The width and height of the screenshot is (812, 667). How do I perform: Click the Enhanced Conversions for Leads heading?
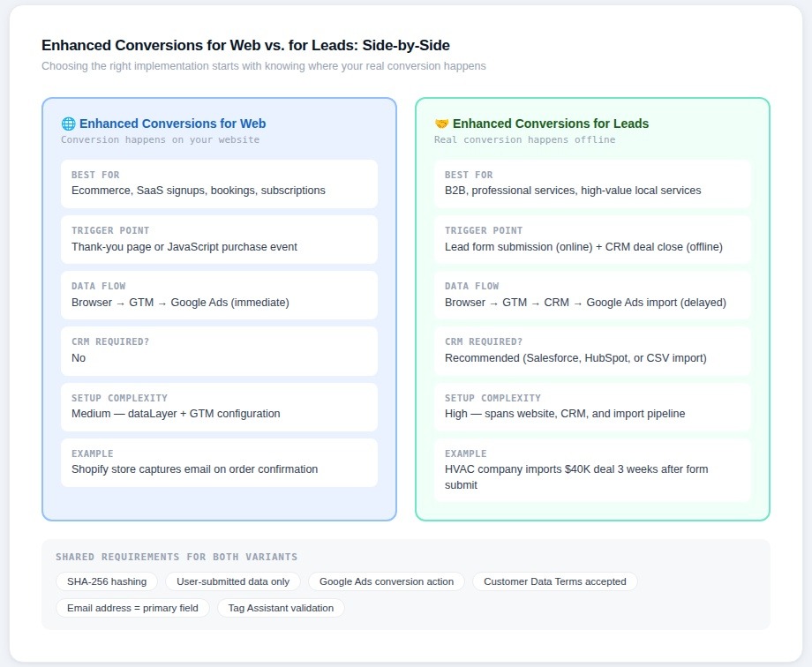[x=550, y=124]
